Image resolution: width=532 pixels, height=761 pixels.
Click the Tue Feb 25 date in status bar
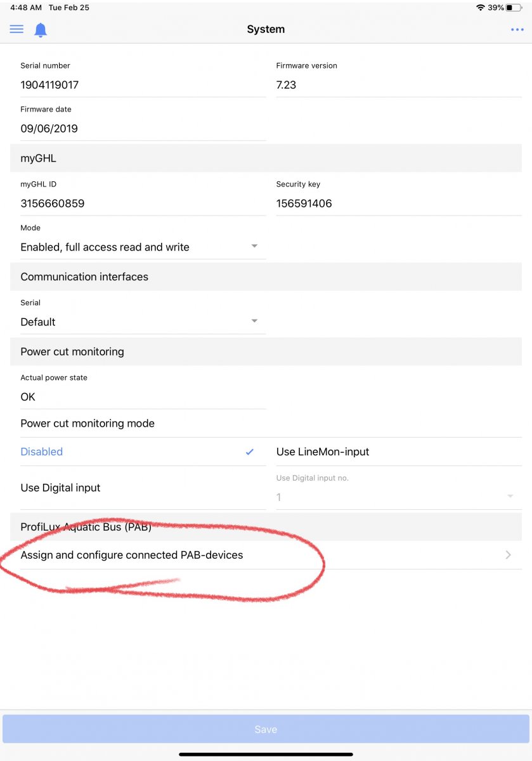click(x=69, y=8)
